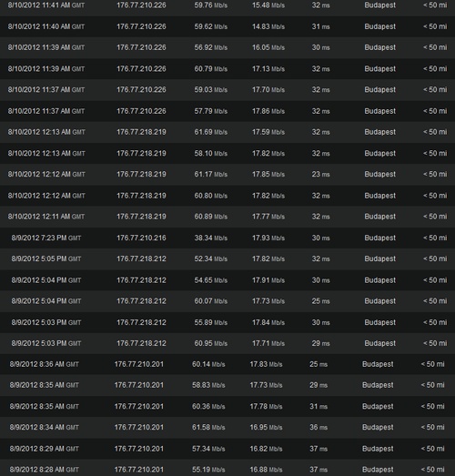Click the 59.62 Mb/s download speed value
The image size is (455, 476).
tap(210, 26)
